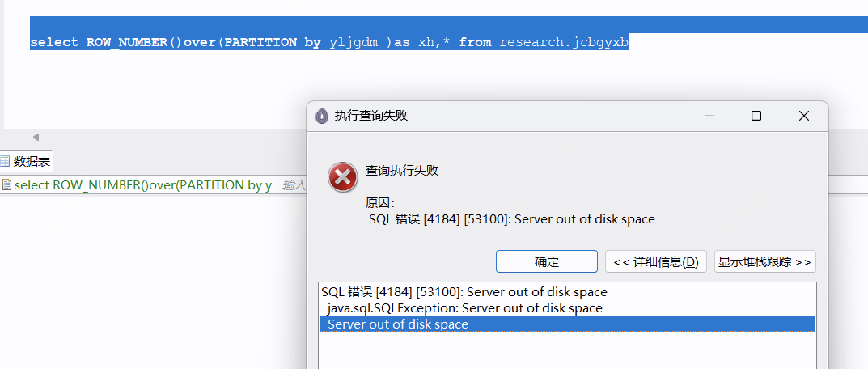This screenshot has height=369, width=868.
Task: Close the 执行查询失败 dialog
Action: point(804,116)
